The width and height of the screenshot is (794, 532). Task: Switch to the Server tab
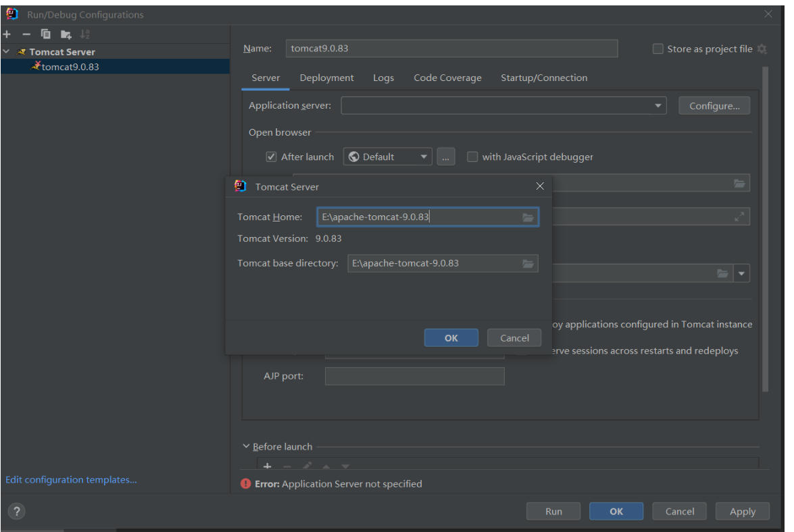pos(266,78)
